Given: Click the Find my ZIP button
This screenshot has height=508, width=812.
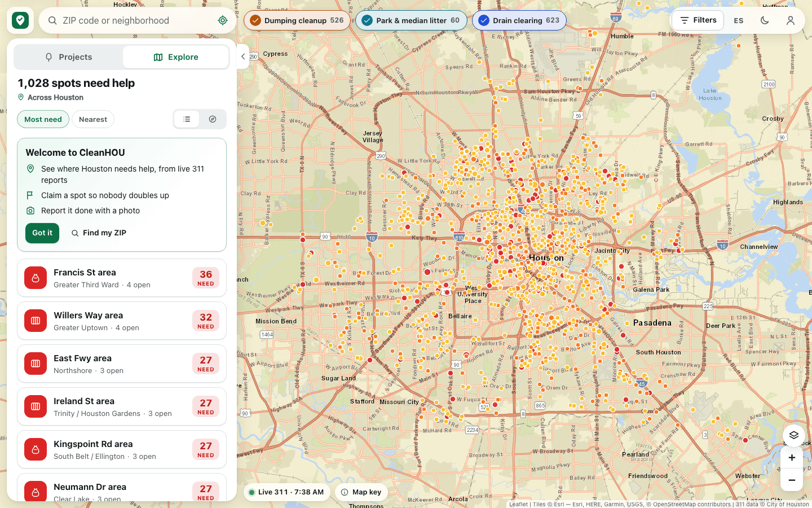Looking at the screenshot, I should (99, 233).
